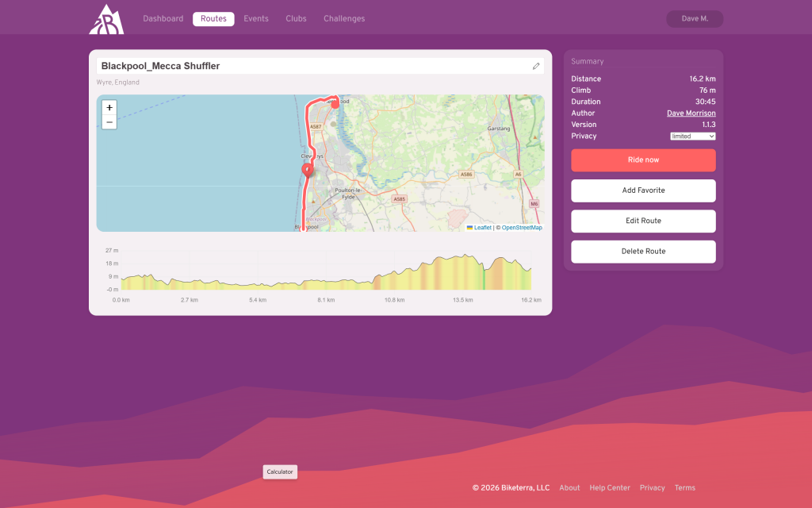Click the Calculator button at page bottom
This screenshot has width=812, height=508.
coord(280,471)
